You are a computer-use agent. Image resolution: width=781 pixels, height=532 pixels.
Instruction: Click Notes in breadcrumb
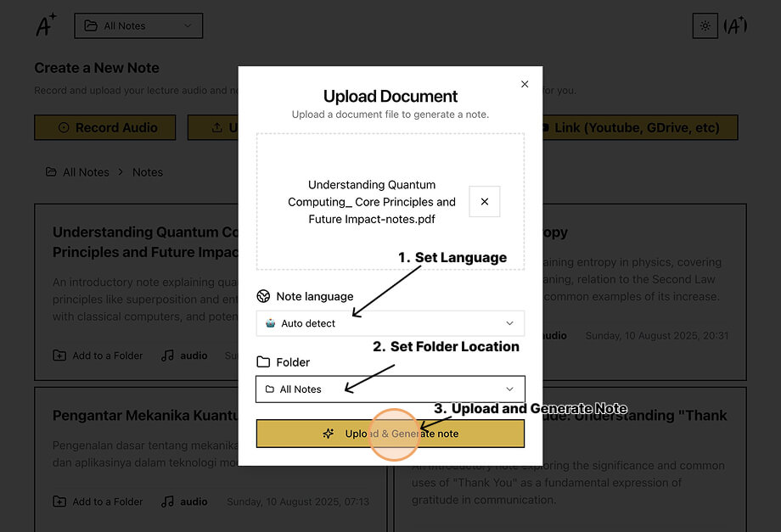(x=148, y=172)
